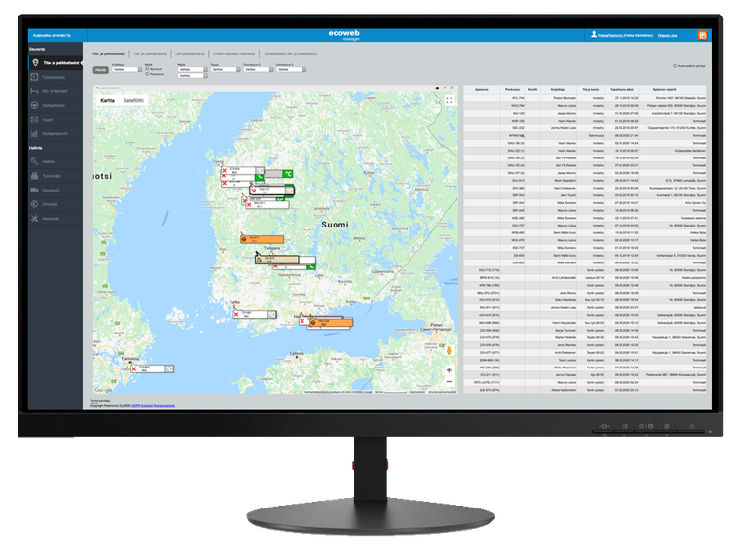Open Asetukset settings in the sidebar
The height and width of the screenshot is (560, 747).
55,219
